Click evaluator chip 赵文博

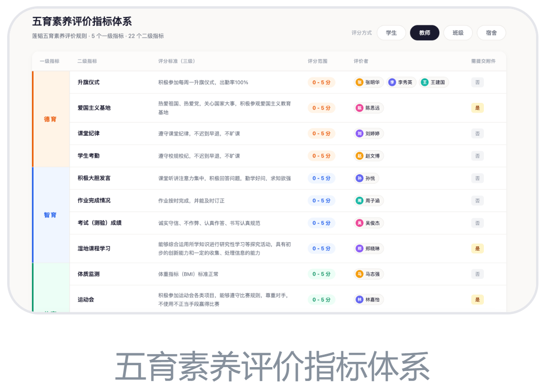click(x=369, y=156)
